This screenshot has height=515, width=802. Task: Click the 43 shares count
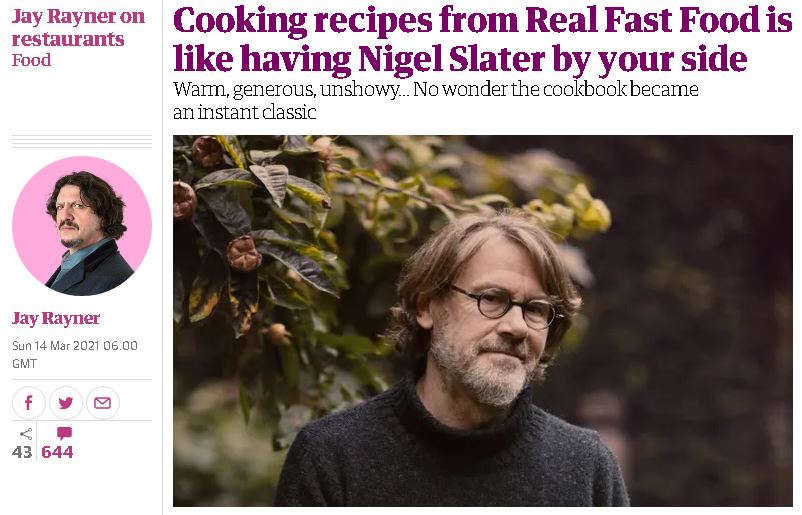pos(22,452)
